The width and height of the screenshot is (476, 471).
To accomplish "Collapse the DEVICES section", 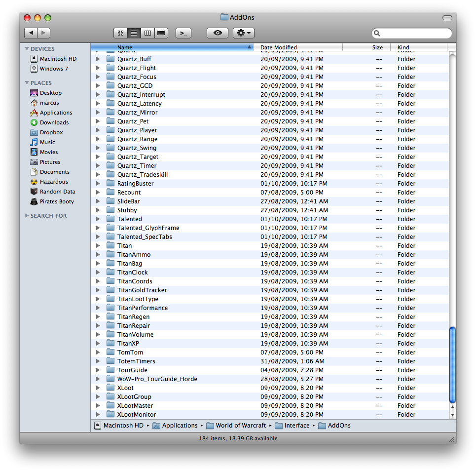I will point(27,48).
